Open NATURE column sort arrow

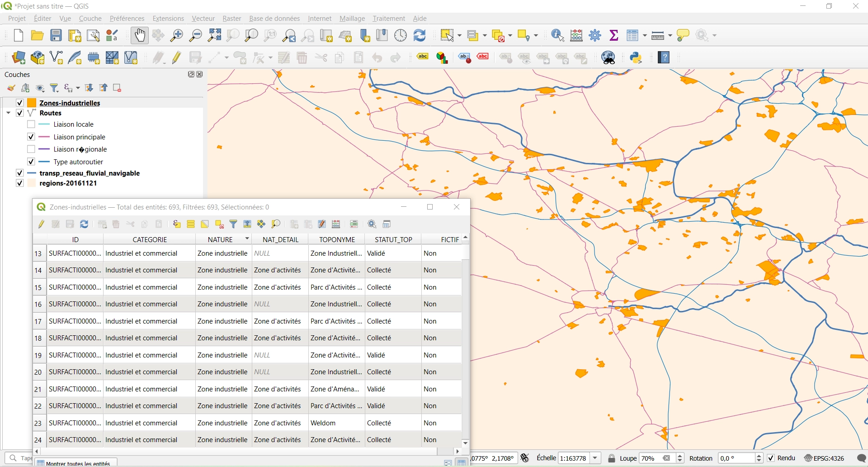[x=247, y=239]
